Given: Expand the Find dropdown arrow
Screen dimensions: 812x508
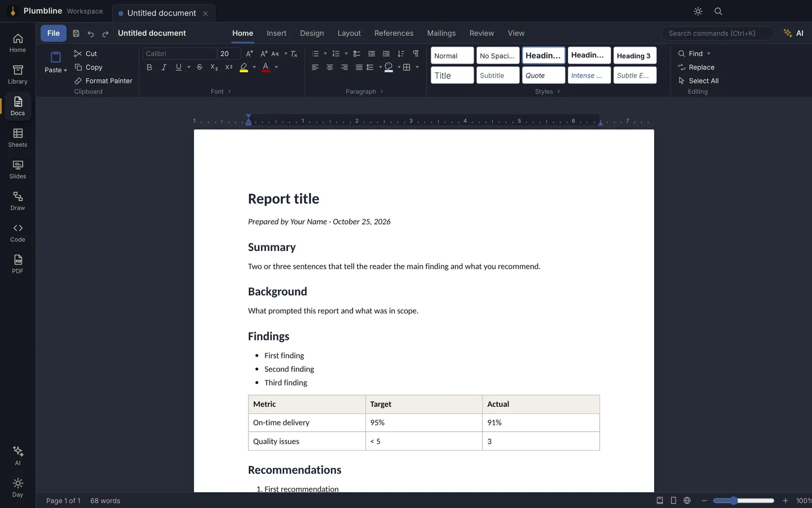Looking at the screenshot, I should click(x=709, y=54).
